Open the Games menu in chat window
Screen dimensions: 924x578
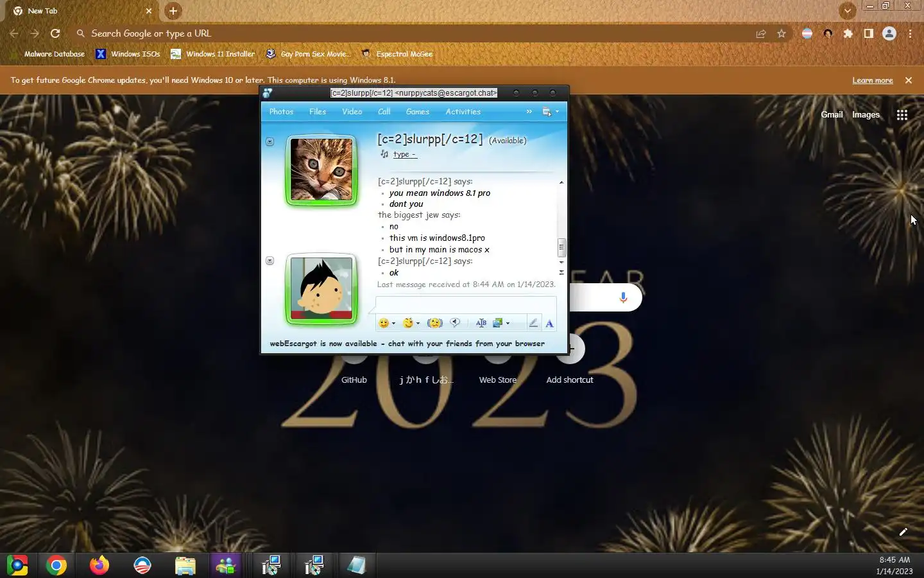point(418,112)
